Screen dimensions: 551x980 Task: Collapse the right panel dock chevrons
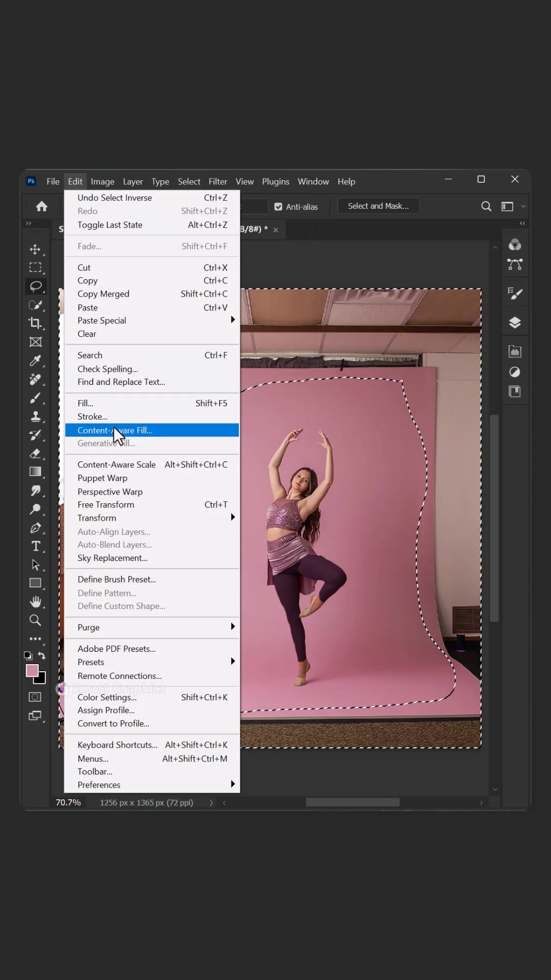(522, 224)
